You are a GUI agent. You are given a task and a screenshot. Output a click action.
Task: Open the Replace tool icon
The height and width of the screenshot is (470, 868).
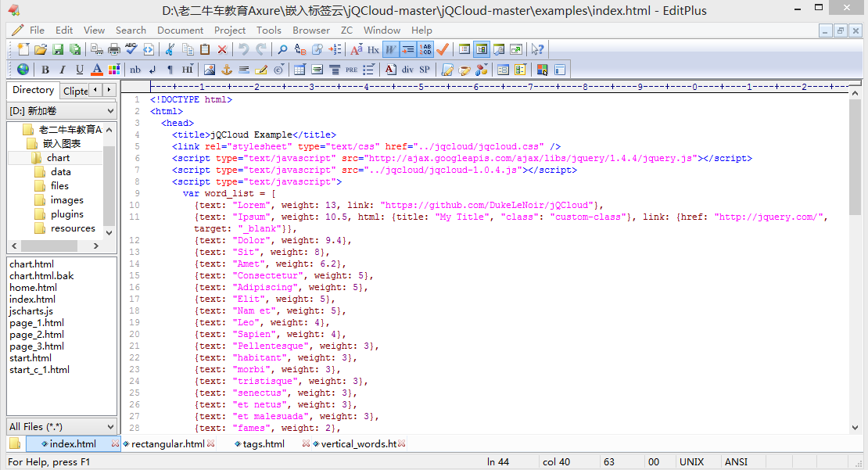pos(300,49)
